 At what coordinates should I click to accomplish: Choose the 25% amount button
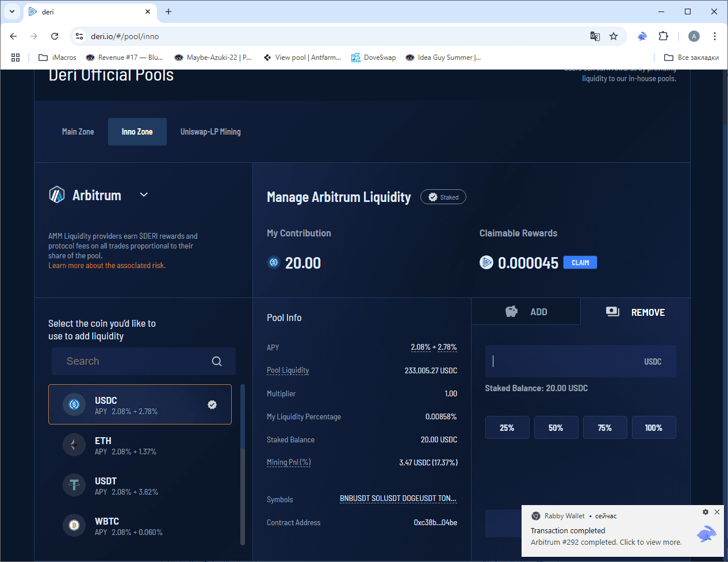coord(507,427)
